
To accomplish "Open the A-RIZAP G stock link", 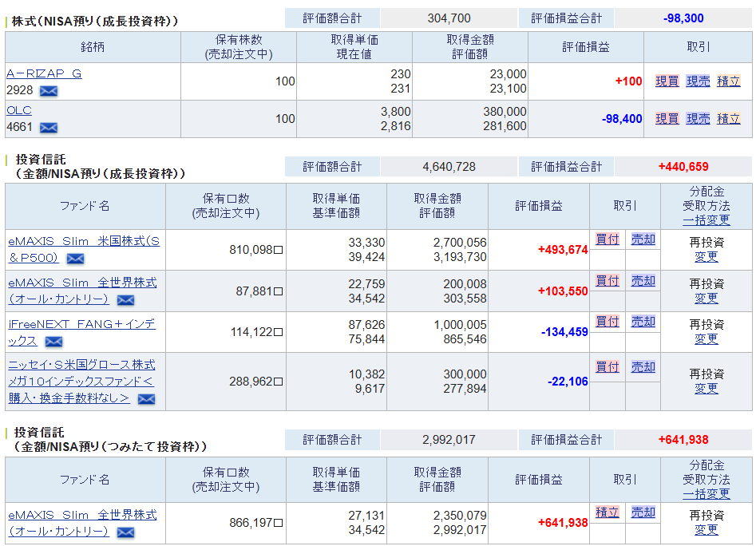I will (44, 73).
